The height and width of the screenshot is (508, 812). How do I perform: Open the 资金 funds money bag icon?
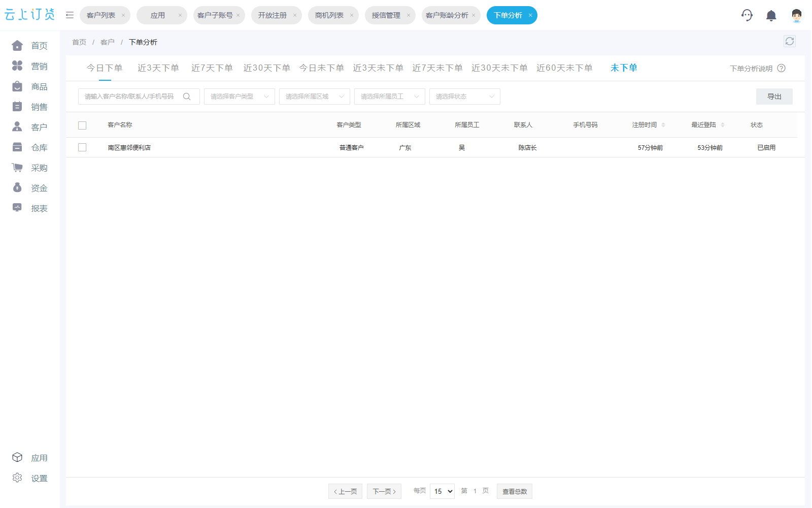point(17,188)
